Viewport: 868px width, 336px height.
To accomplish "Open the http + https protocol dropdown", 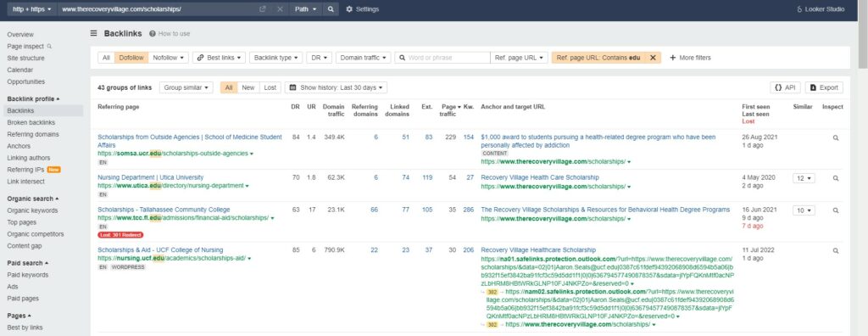I will 32,9.
